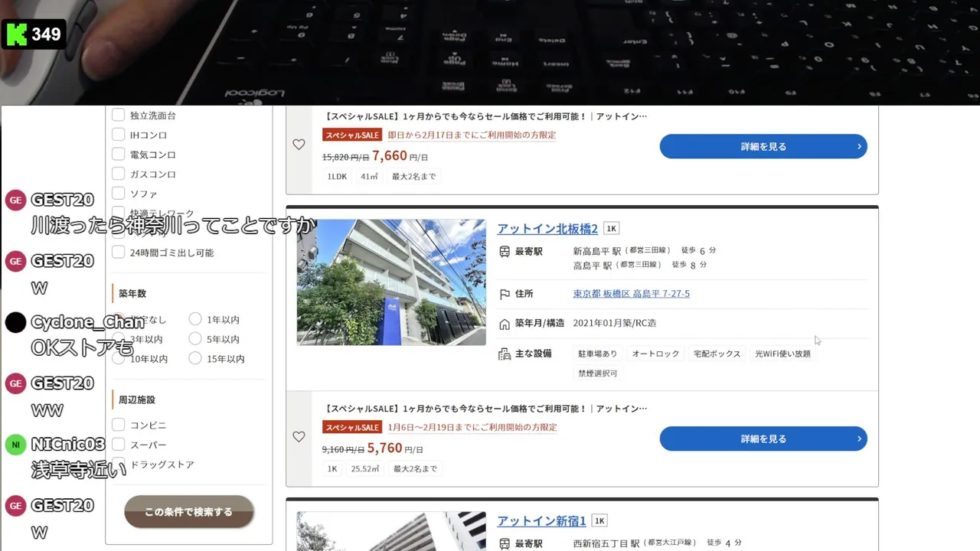Click the building photo of アットイン新宿1

point(391,531)
